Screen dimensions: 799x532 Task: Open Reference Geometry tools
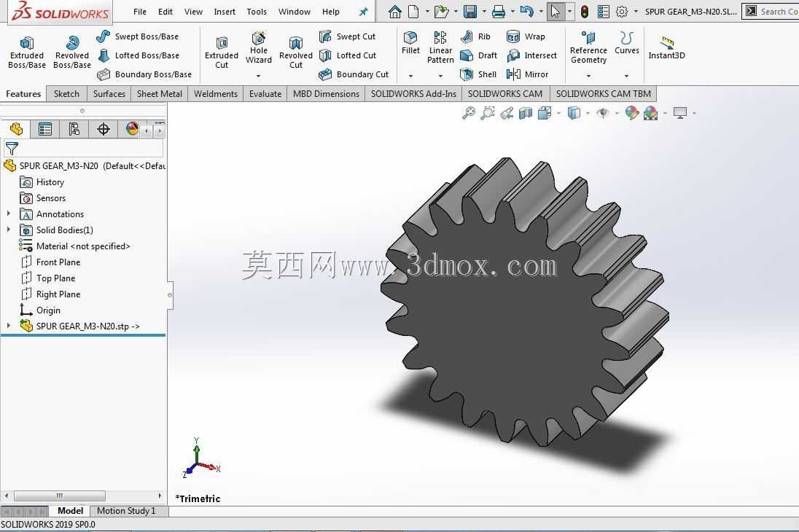tap(588, 47)
